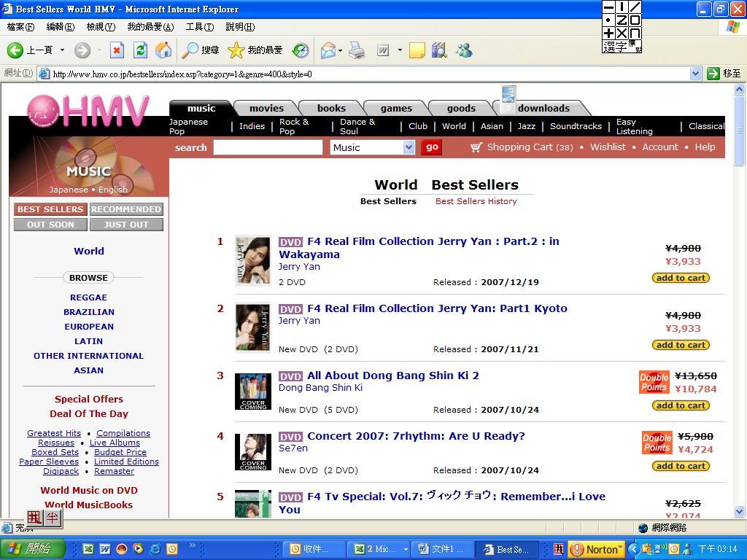Click the Mail envelope toolbar icon
Screen dimensions: 747x560
(328, 50)
